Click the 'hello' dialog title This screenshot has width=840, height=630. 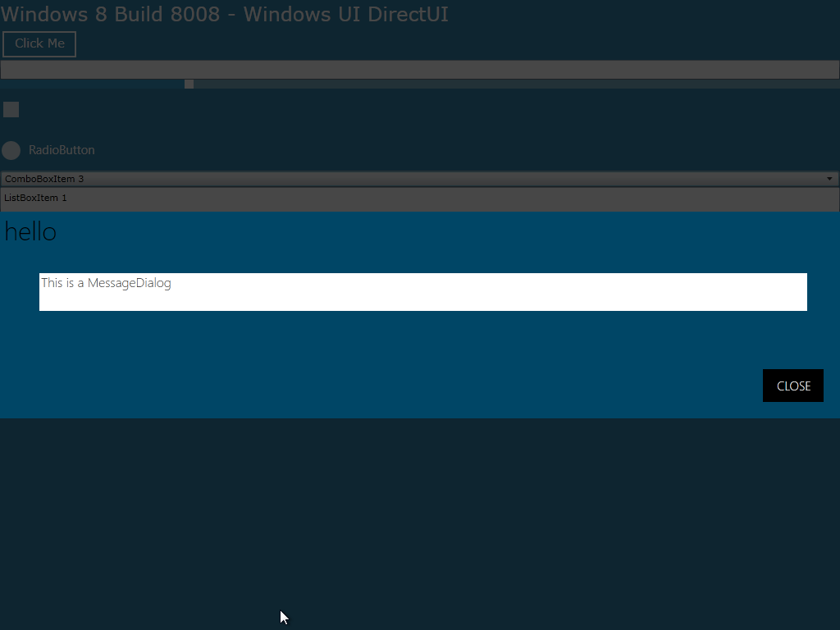(x=30, y=232)
